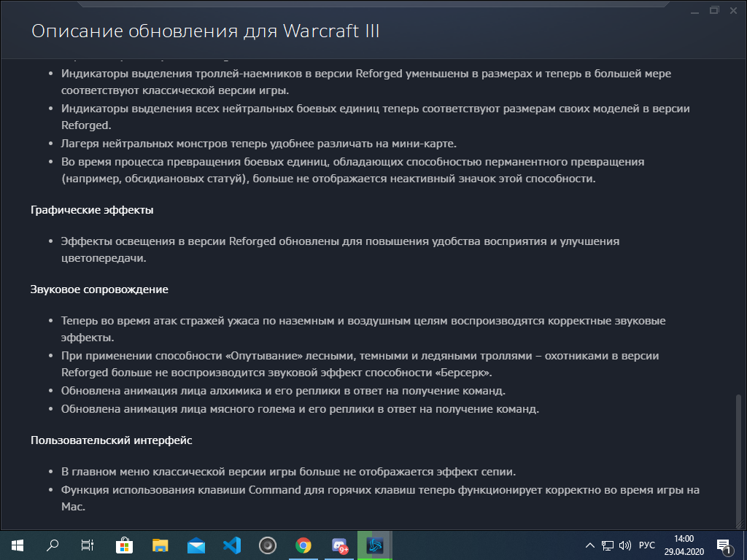The image size is (747, 560).
Task: Click the bullet 'Эффекты освещения в версии Reforged'
Action: coord(340,249)
